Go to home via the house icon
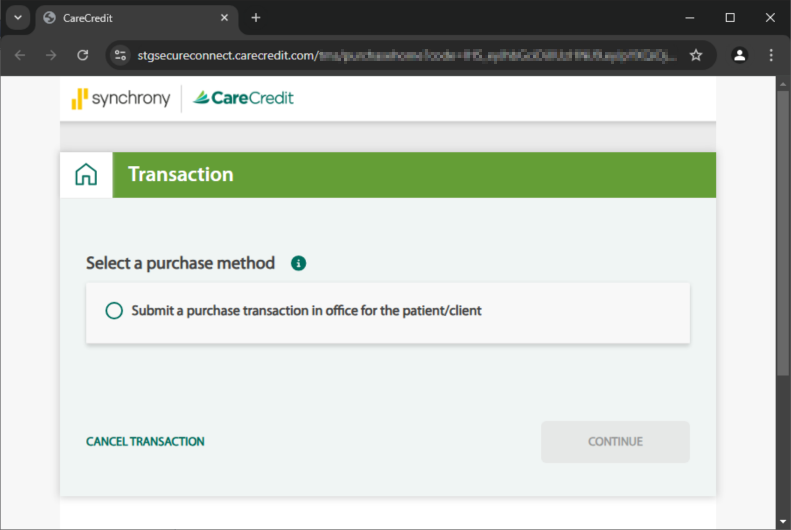The image size is (791, 530). [86, 174]
